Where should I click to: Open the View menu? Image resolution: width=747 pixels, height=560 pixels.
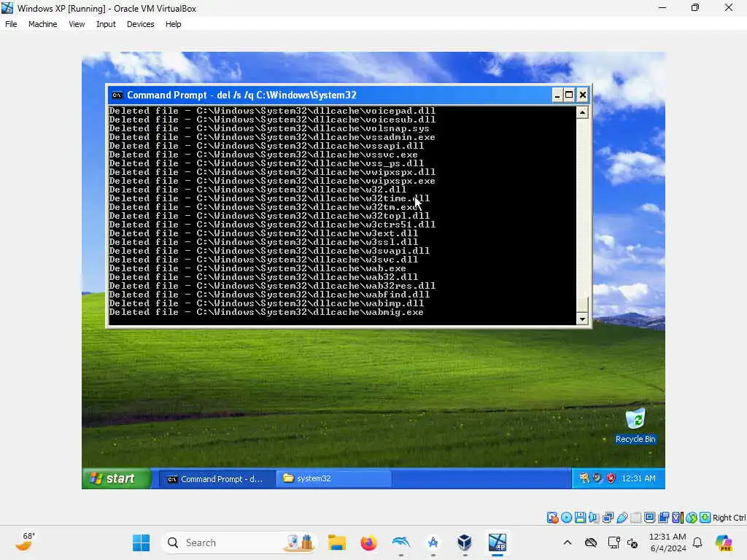click(77, 24)
